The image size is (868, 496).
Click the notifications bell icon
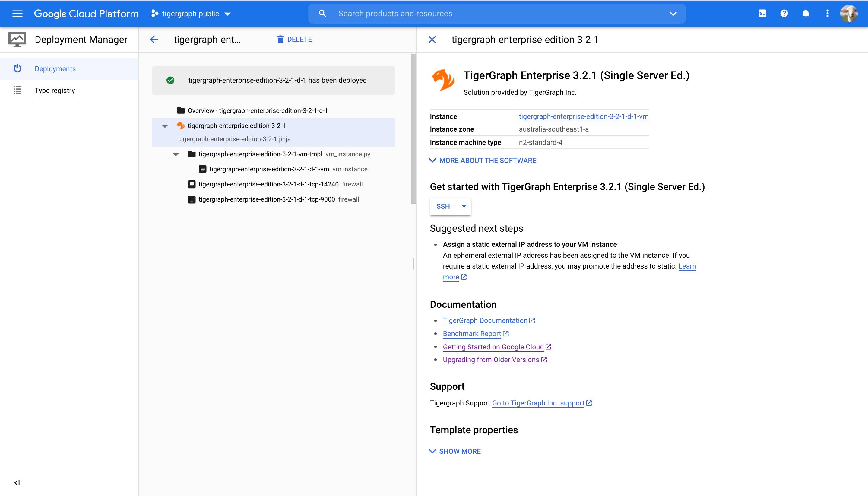click(806, 13)
